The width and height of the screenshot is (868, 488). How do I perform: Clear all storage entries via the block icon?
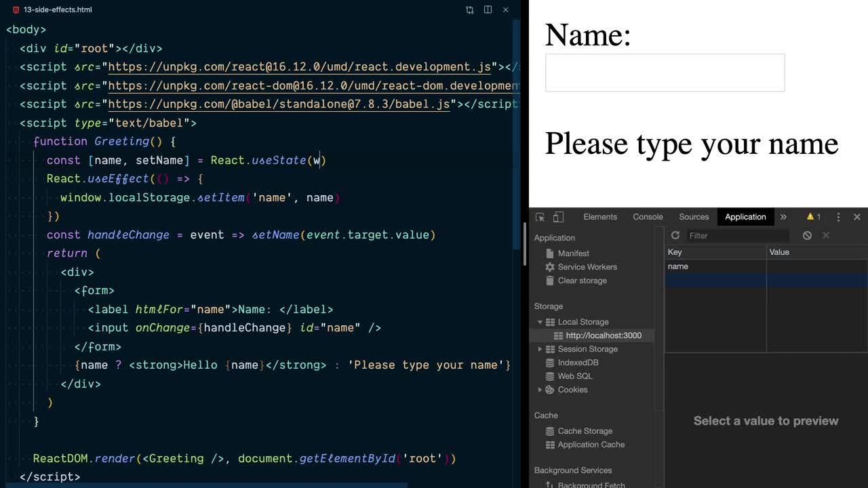807,235
